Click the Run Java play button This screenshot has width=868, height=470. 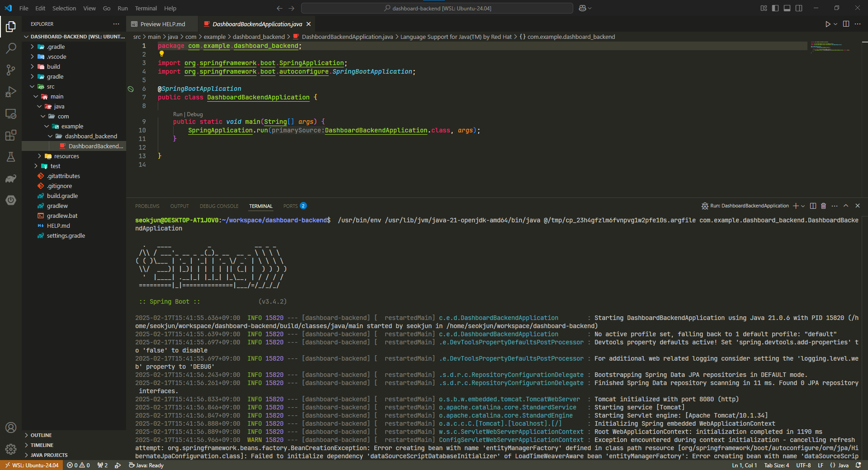coord(827,24)
